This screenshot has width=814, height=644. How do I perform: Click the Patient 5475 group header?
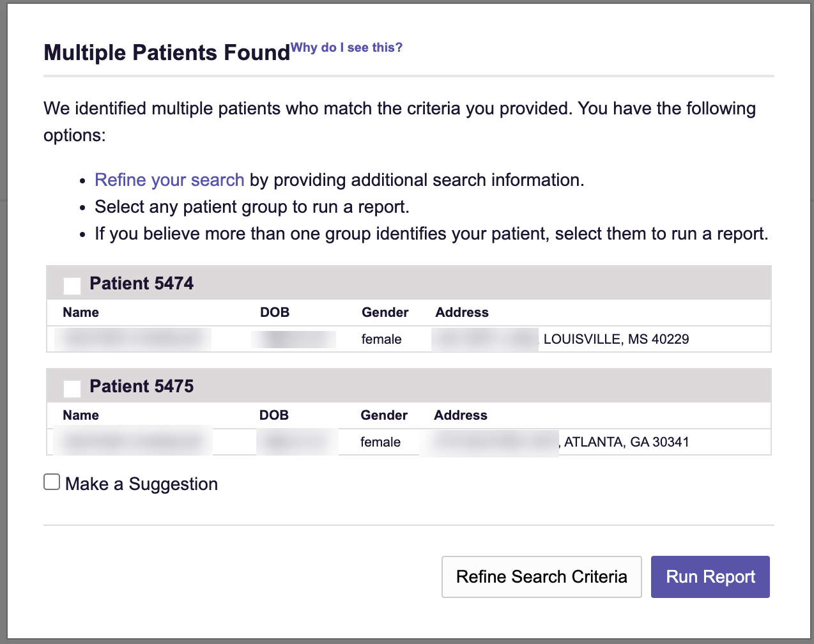(x=142, y=386)
